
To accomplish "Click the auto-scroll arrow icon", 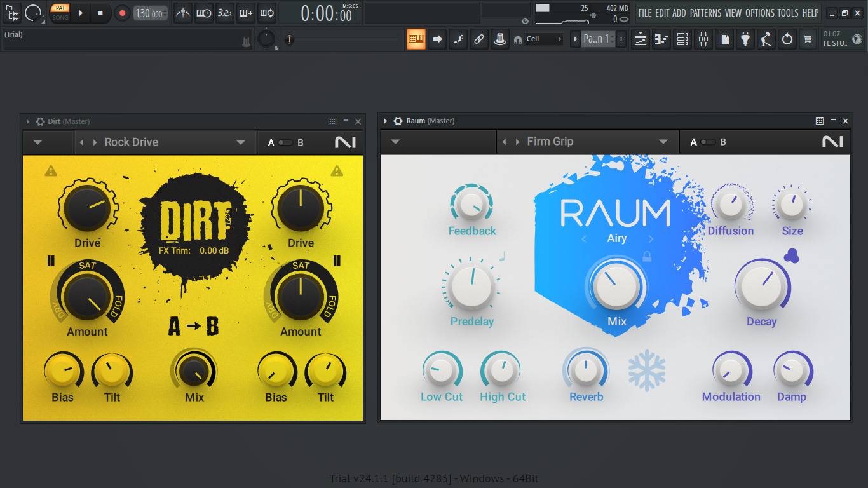I will (x=437, y=39).
